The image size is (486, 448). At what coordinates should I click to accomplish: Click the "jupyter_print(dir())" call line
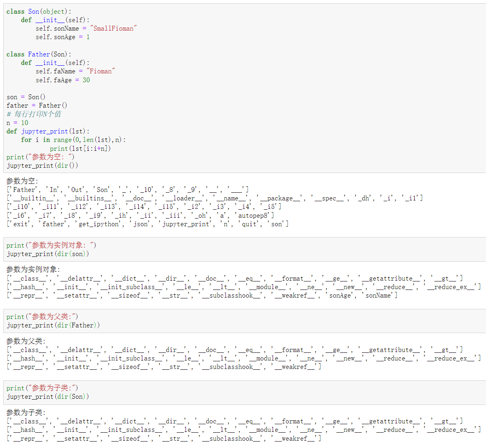pyautogui.click(x=42, y=165)
